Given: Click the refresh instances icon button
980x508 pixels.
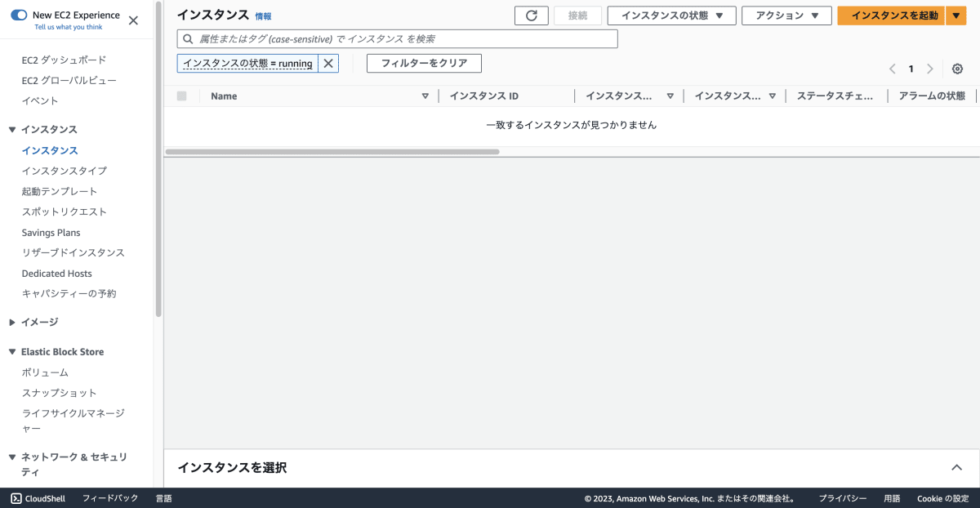Looking at the screenshot, I should (x=531, y=16).
